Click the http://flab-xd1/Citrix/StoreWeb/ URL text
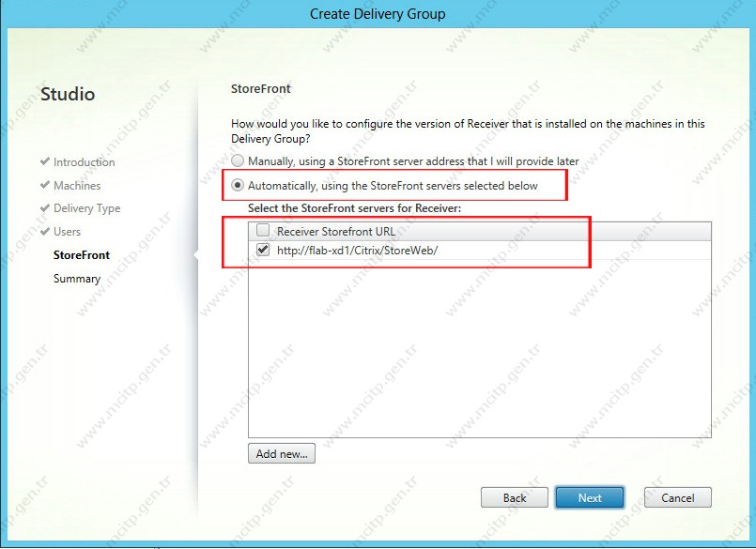756x549 pixels. (357, 251)
